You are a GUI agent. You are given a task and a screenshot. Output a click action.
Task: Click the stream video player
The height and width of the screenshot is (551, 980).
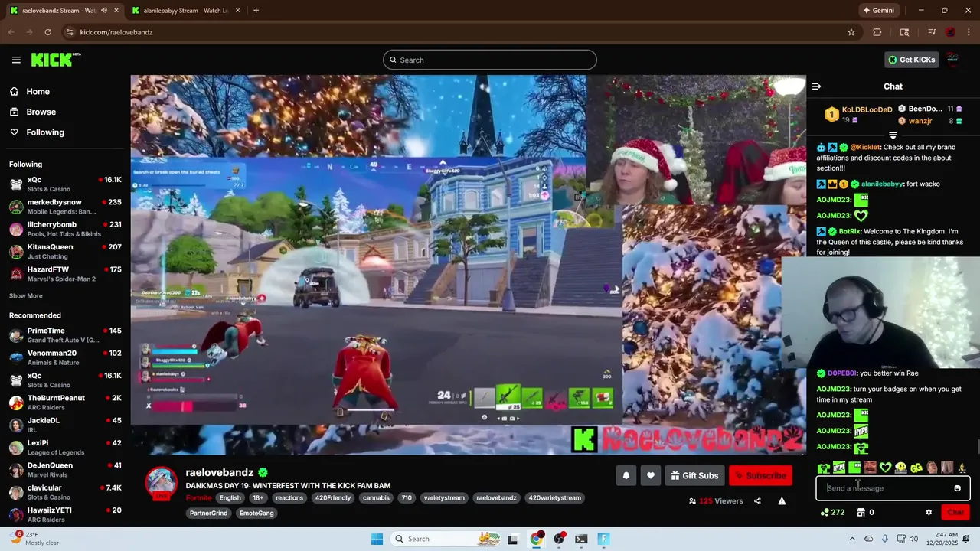pos(468,265)
